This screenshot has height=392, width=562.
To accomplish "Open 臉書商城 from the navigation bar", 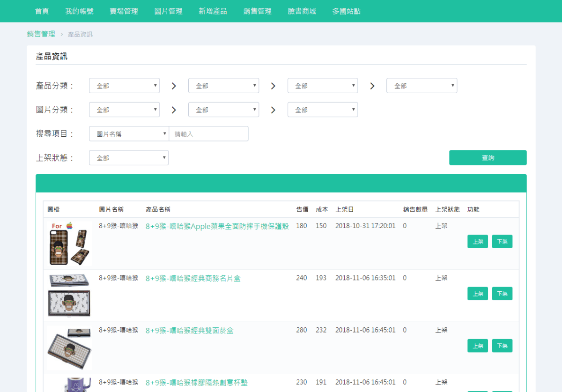I will pos(302,11).
